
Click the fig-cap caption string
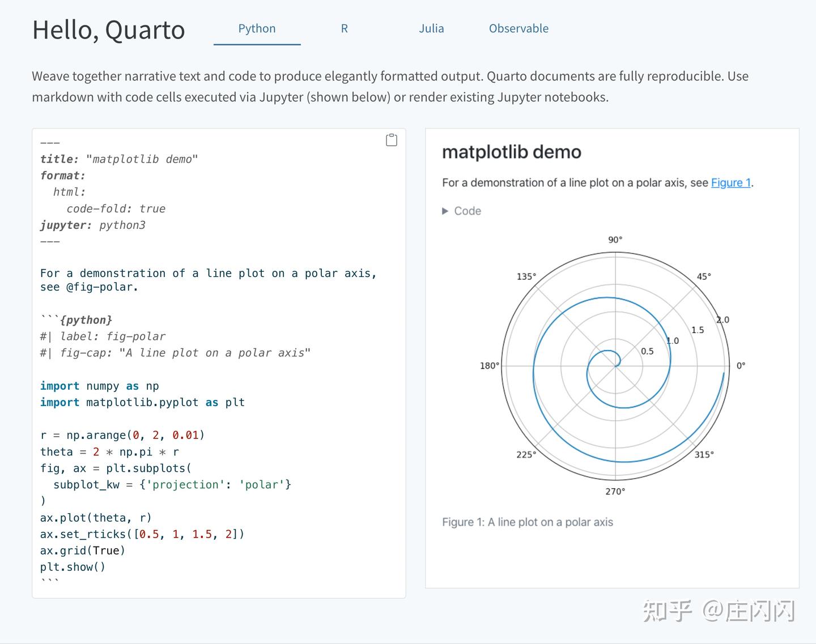coord(175,352)
